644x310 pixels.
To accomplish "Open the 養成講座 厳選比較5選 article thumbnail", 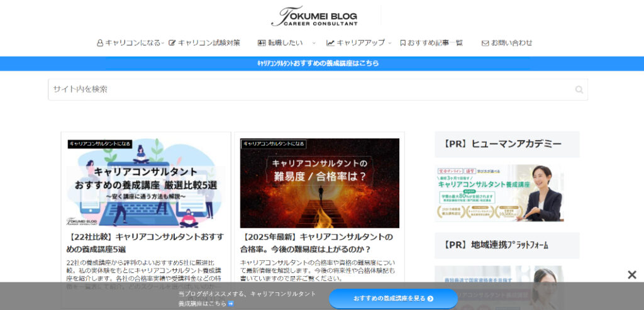I will click(146, 182).
